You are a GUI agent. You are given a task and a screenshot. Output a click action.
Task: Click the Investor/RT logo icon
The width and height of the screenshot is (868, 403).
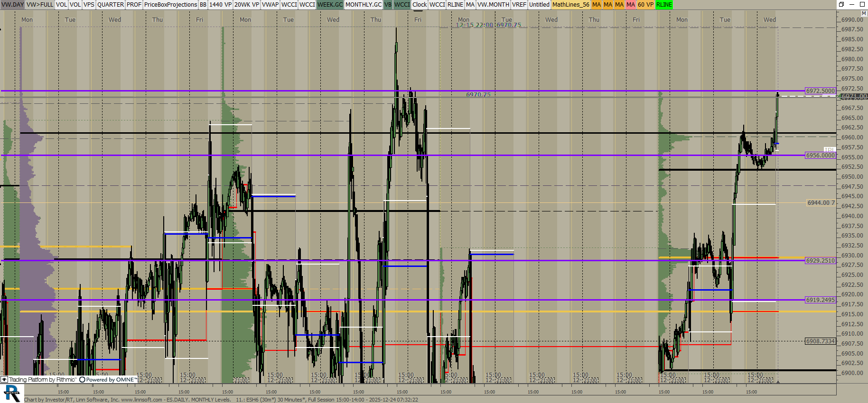(x=12, y=393)
